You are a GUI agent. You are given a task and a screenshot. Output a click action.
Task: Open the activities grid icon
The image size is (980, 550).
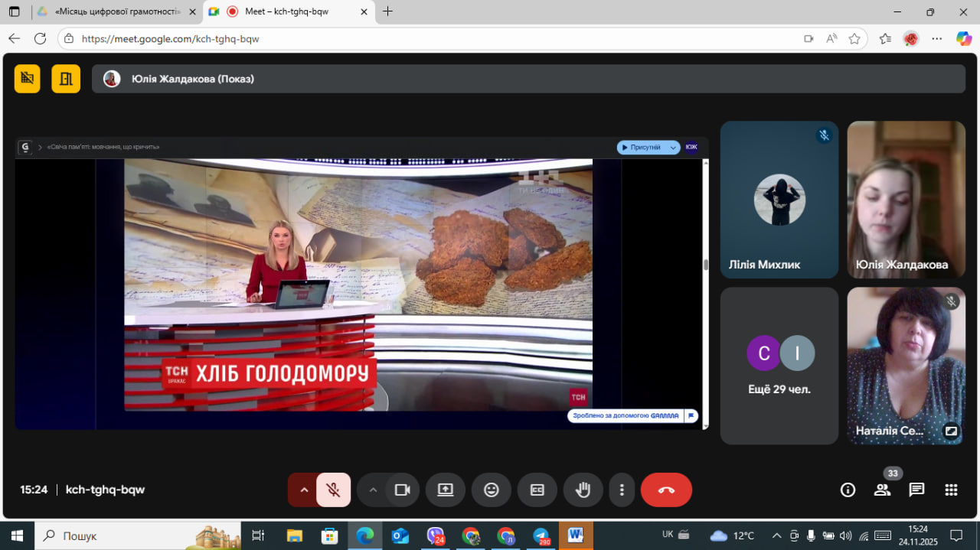[951, 490]
